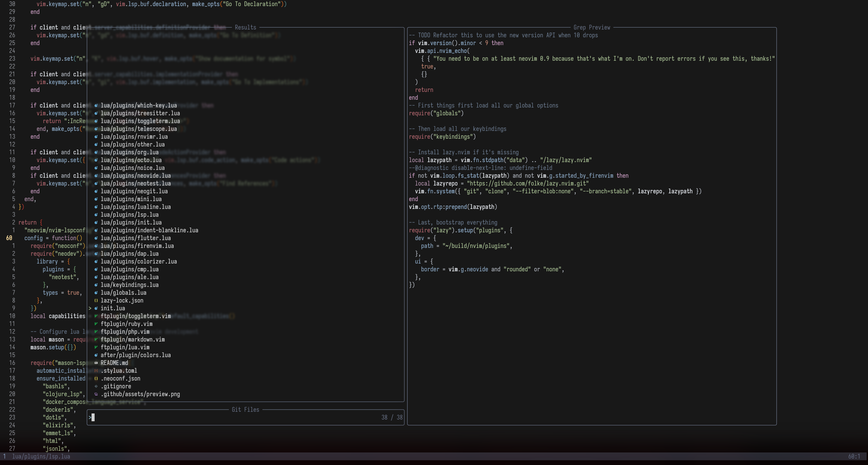Image resolution: width=868 pixels, height=465 pixels.
Task: Select lua/plugins/dap.lua in results
Action: point(130,254)
